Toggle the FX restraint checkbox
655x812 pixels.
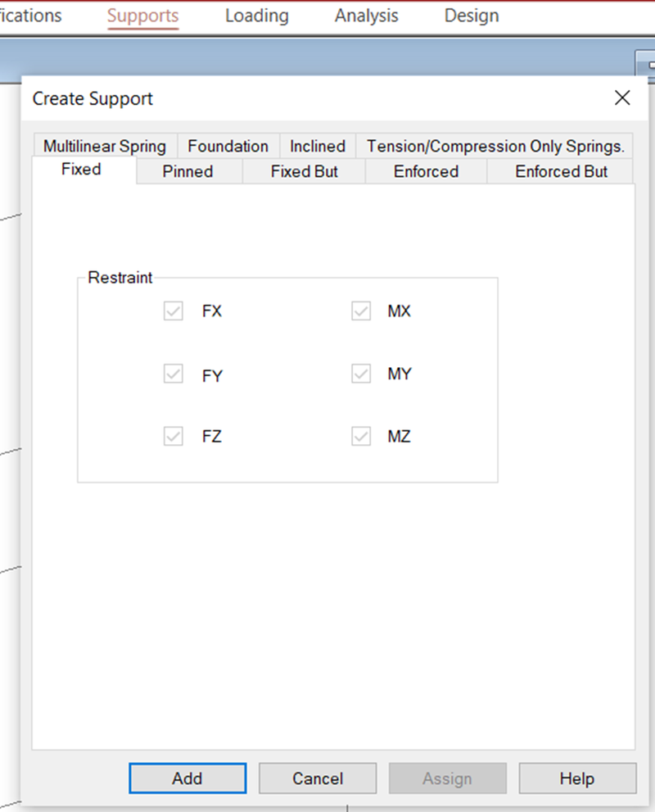tap(174, 311)
